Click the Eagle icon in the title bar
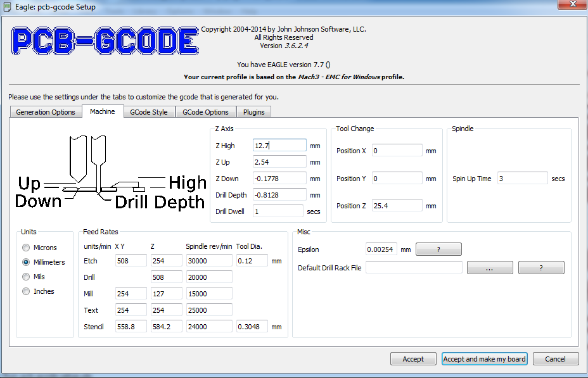This screenshot has height=378, width=588. (7, 7)
